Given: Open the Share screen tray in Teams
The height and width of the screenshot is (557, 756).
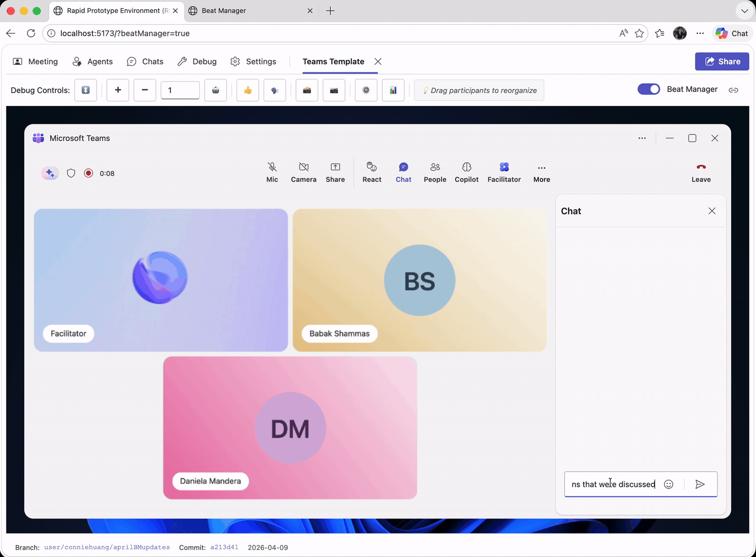Looking at the screenshot, I should [x=335, y=172].
